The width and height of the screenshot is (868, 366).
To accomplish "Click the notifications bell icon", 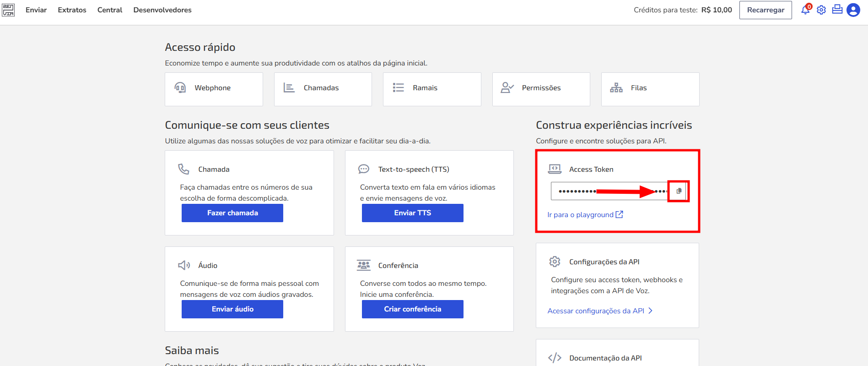I will [x=805, y=10].
